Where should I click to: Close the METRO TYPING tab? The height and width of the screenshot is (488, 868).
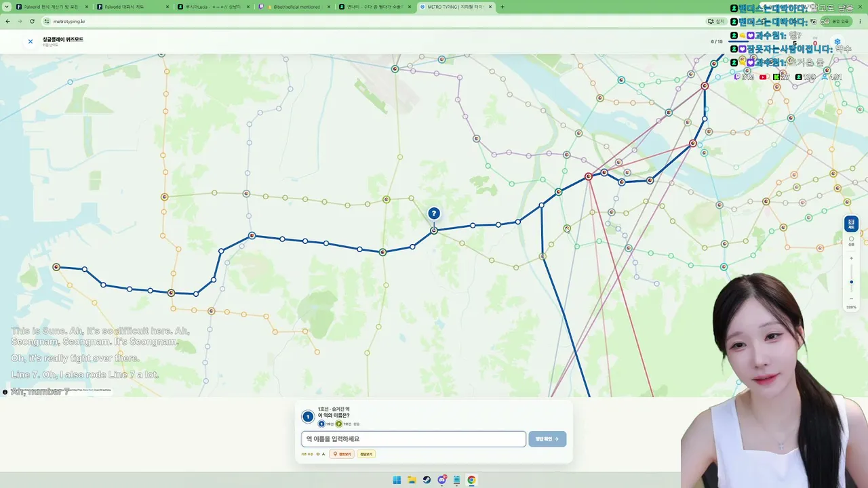click(x=491, y=7)
